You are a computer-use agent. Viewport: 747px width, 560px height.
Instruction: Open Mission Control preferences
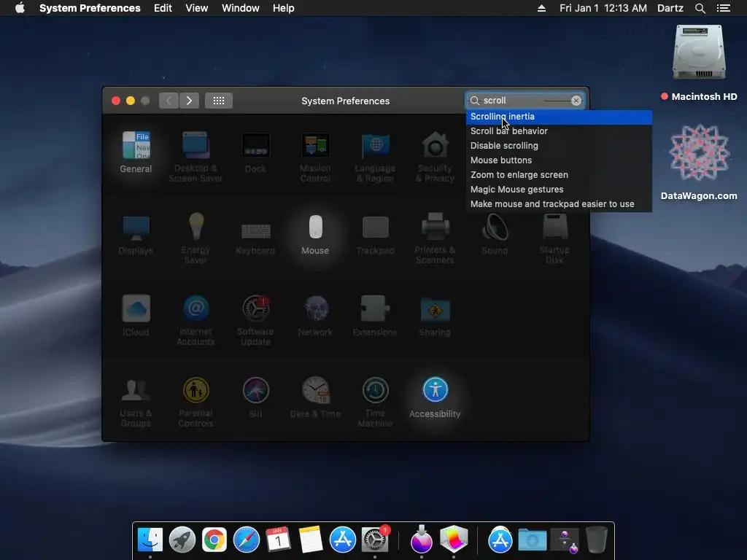315,157
